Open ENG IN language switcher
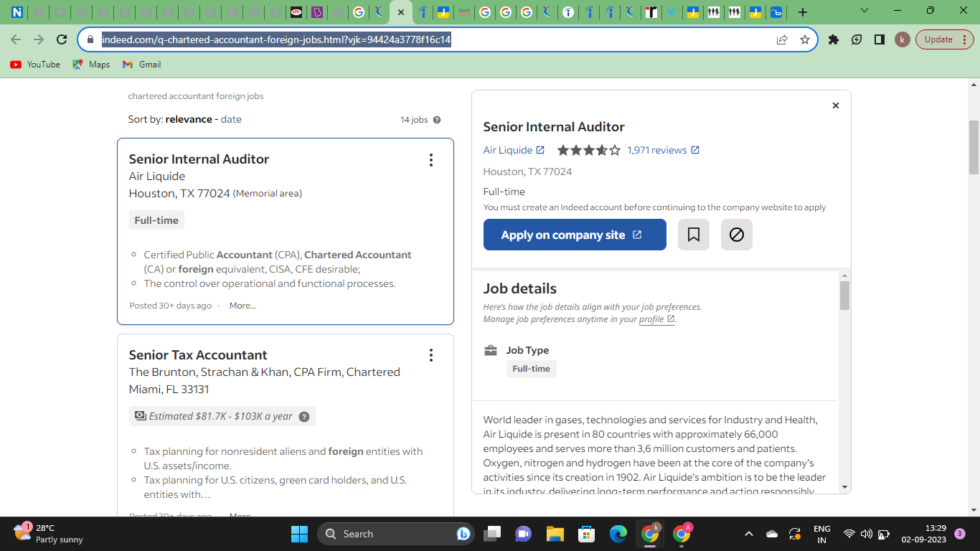 tap(822, 534)
